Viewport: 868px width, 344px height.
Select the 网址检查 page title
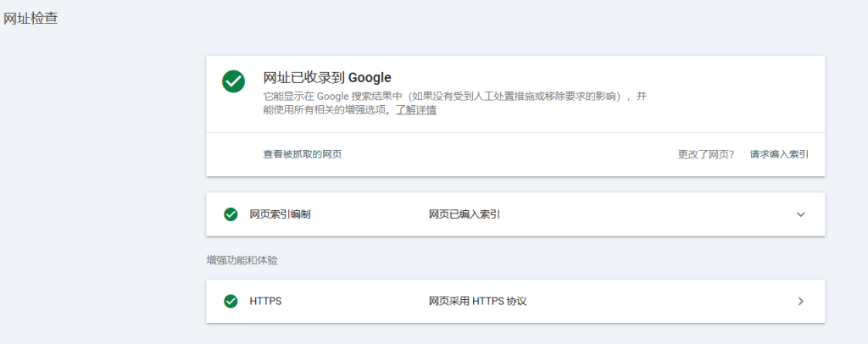tap(31, 18)
